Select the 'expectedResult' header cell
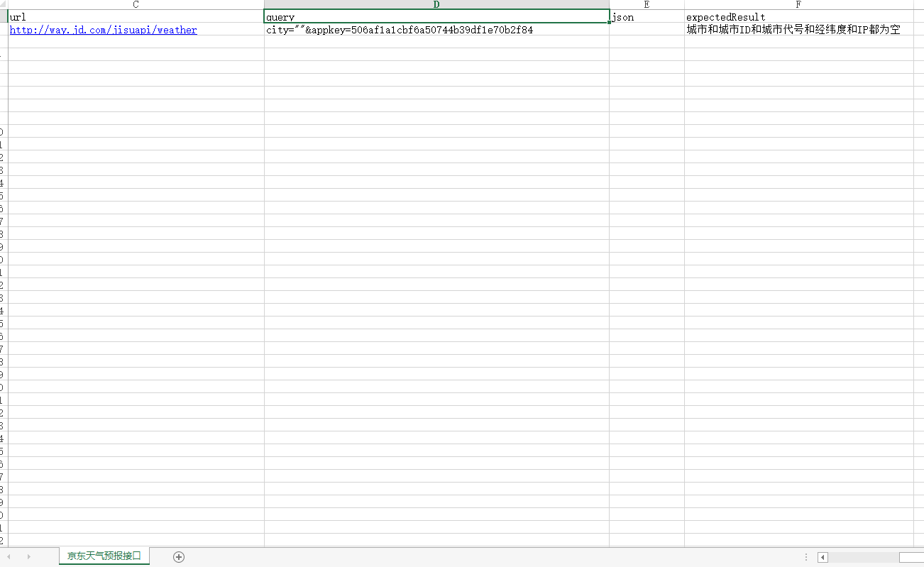This screenshot has width=924, height=567. click(798, 16)
